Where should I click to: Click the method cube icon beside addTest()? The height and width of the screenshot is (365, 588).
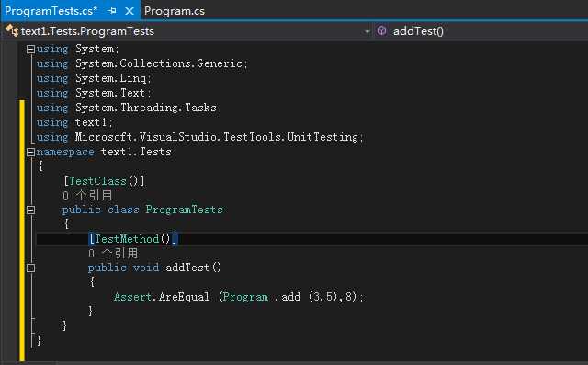coord(381,30)
